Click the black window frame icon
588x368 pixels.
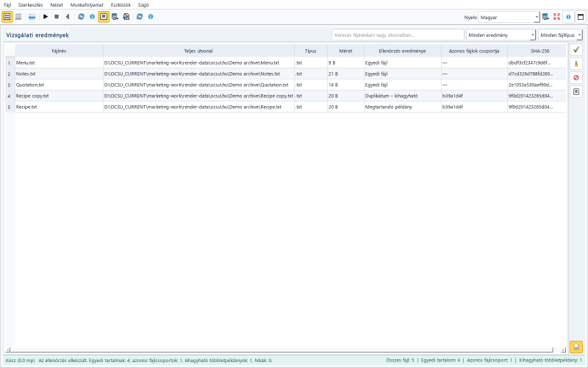coord(581,17)
